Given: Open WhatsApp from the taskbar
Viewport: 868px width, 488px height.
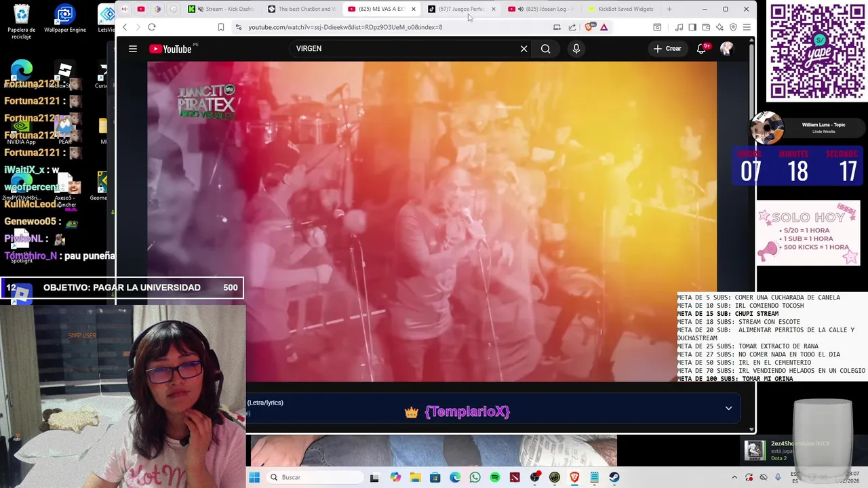Looking at the screenshot, I should (x=475, y=477).
